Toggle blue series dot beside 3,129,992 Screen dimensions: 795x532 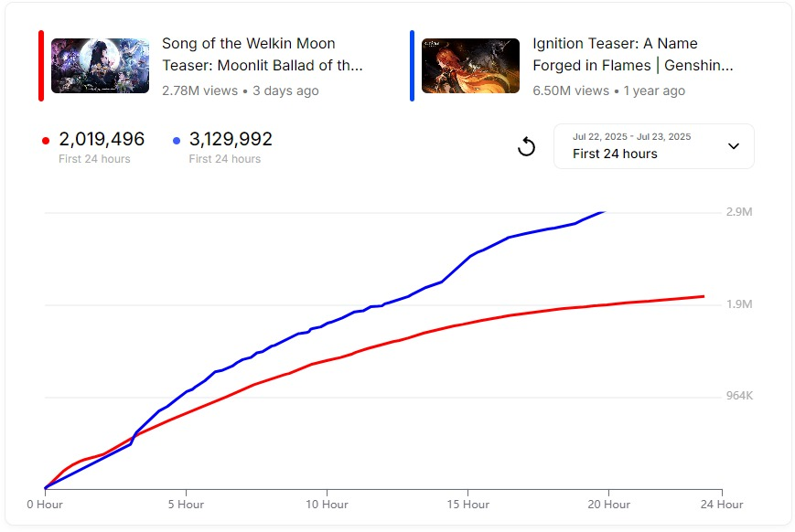(x=177, y=141)
